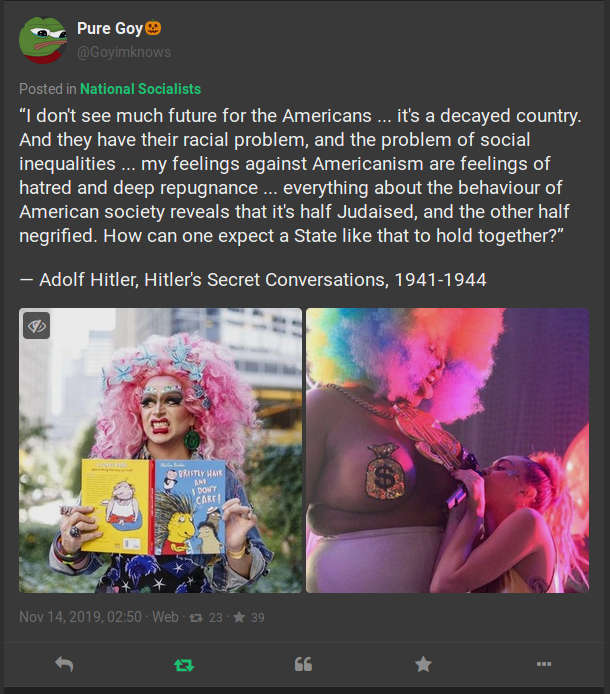Open the poster's display name link

point(110,28)
